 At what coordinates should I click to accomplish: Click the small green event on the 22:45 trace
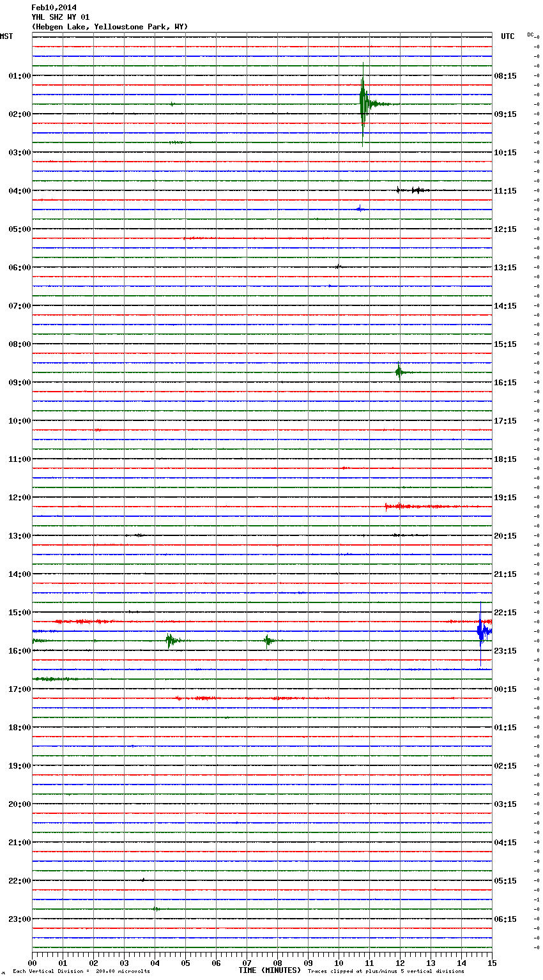pyautogui.click(x=157, y=908)
